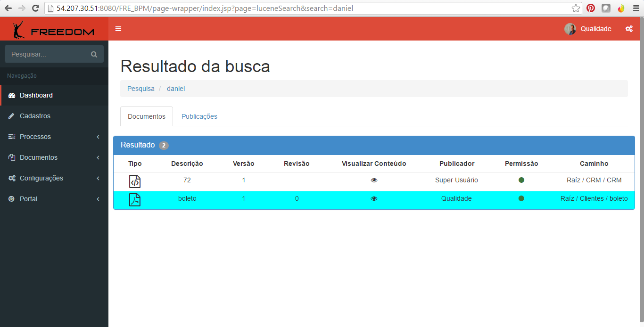Screen dimensions: 644x327
Task: Click the code file type icon for row 72
Action: pos(135,181)
